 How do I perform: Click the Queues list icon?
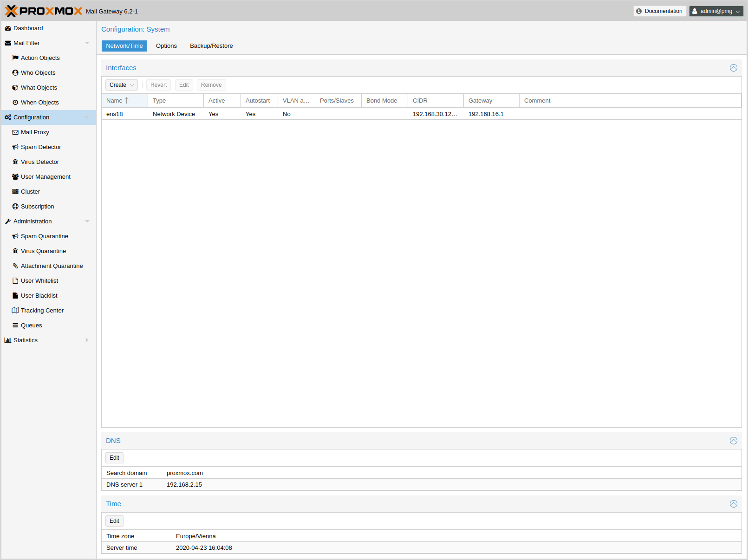point(15,326)
